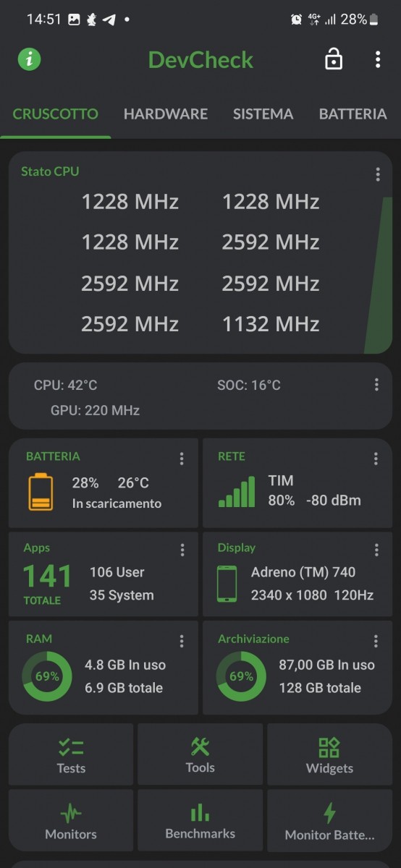Open Stato CPU card options menu
This screenshot has height=868, width=401.
point(378,174)
